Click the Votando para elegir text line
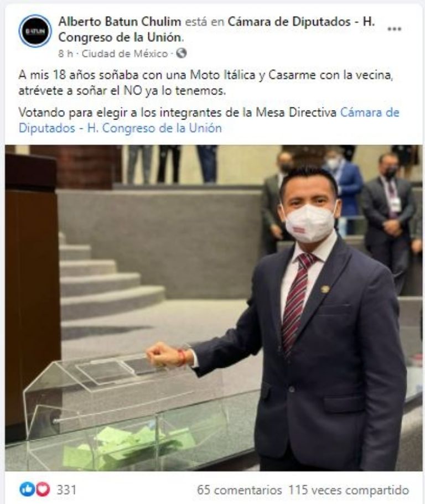This screenshot has height=504, width=425. click(x=178, y=112)
